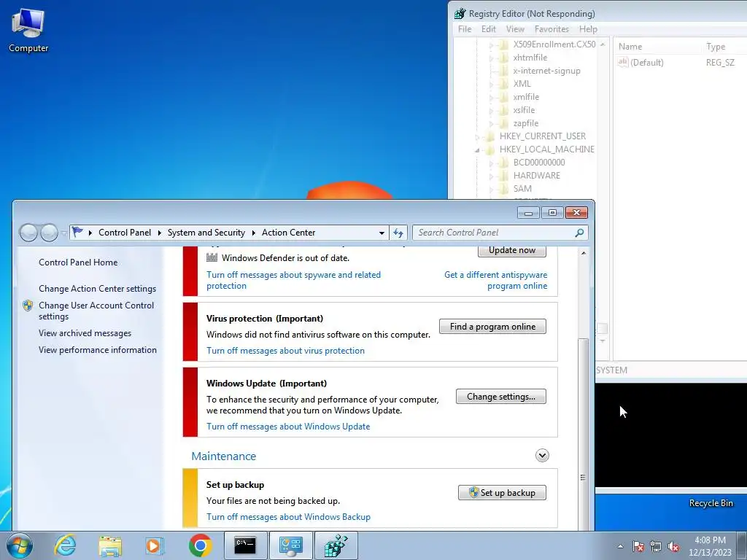Launch Google Chrome from the taskbar

(200, 545)
